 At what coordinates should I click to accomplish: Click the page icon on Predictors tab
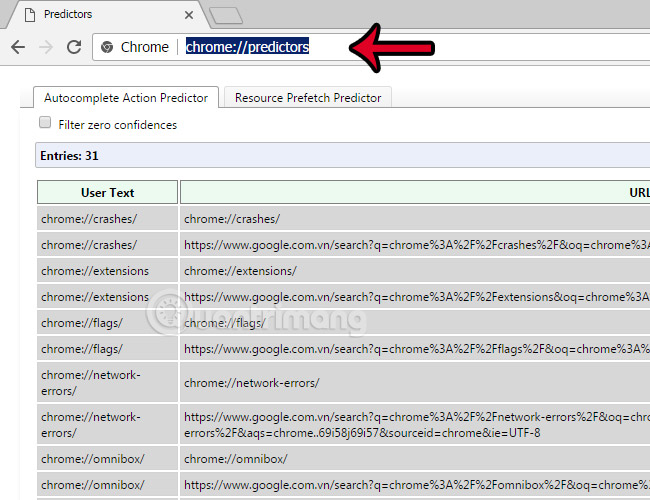point(30,15)
